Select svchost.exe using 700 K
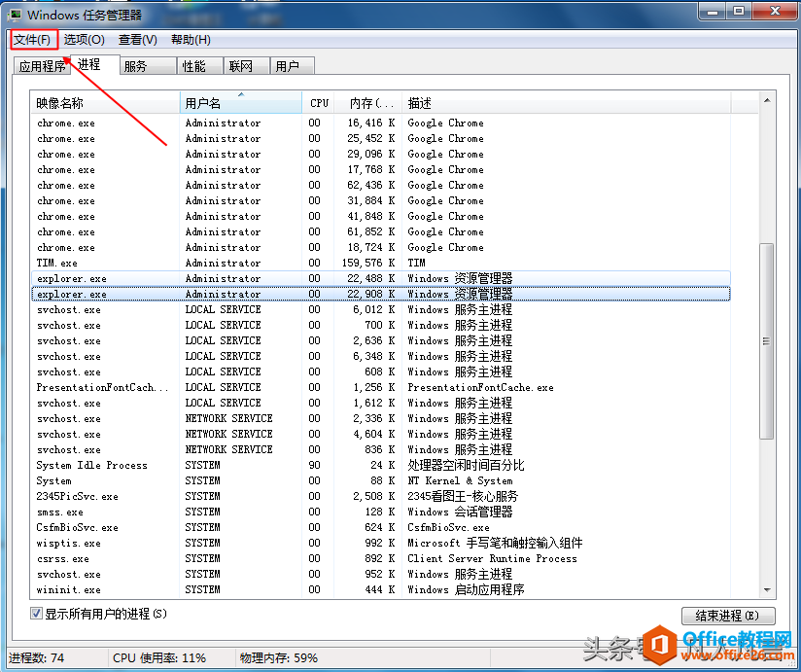 [381, 325]
